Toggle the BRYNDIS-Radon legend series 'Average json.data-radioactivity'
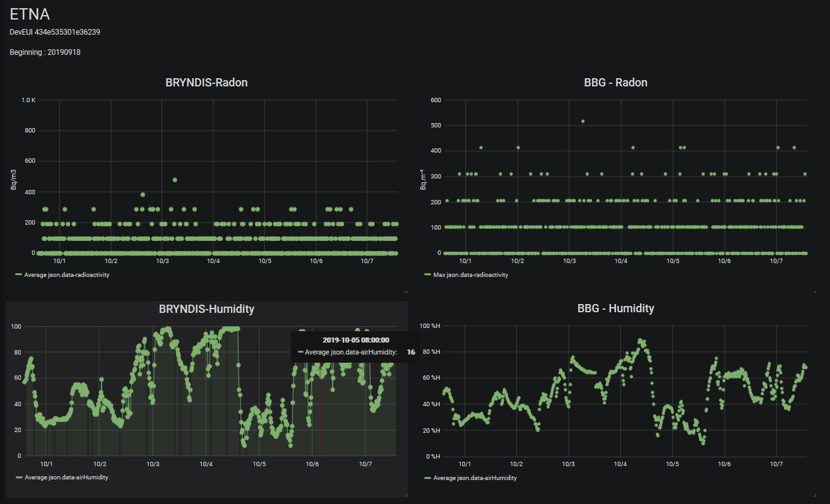Screen dimensions: 830x504 [68, 275]
